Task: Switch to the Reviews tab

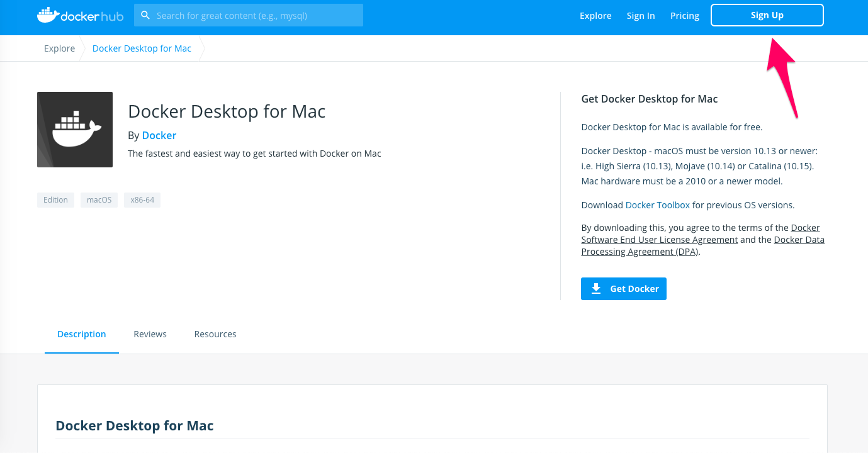Action: tap(150, 334)
